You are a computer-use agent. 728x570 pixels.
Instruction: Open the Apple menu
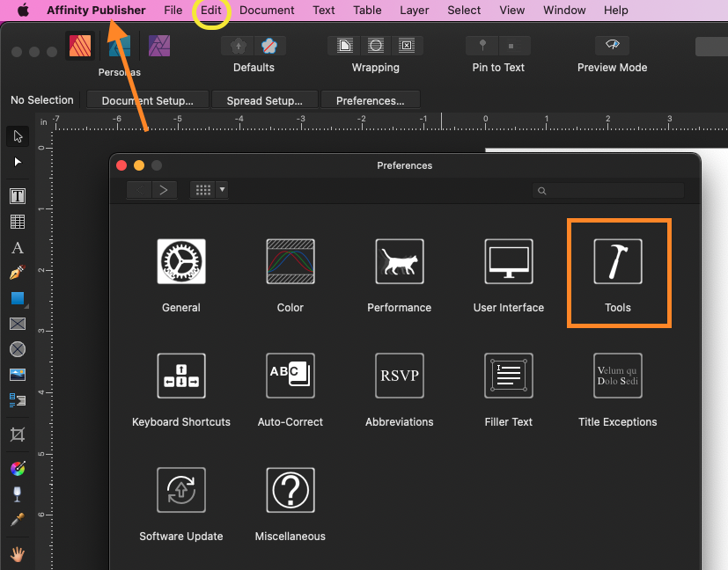[23, 11]
